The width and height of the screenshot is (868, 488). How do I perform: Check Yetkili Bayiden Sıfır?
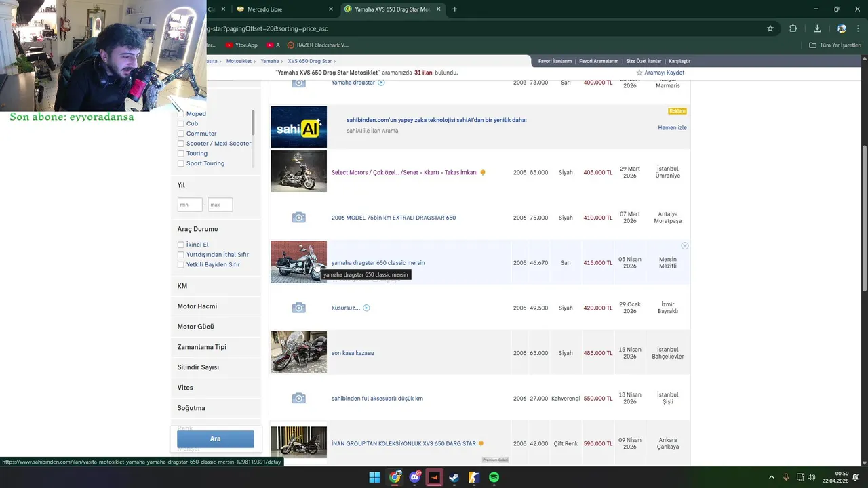coord(181,264)
